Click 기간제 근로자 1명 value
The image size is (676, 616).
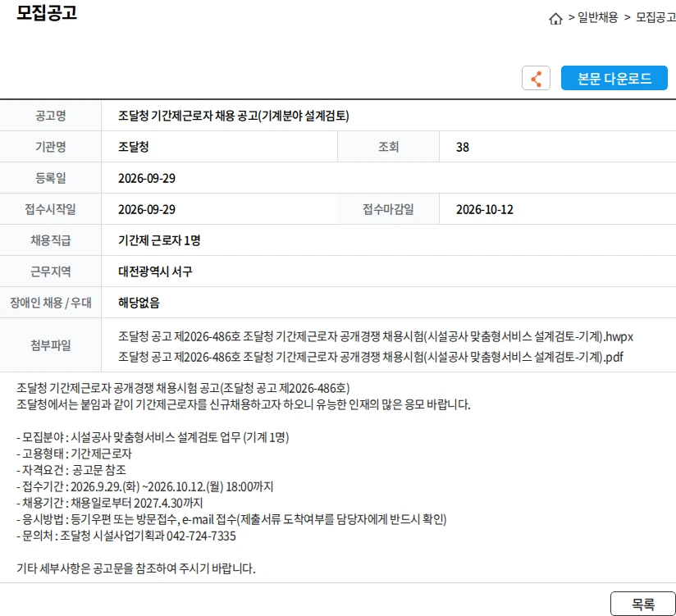pyautogui.click(x=159, y=240)
